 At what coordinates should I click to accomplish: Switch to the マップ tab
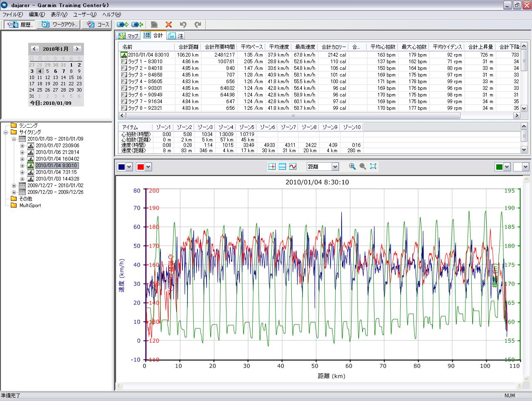pyautogui.click(x=128, y=36)
